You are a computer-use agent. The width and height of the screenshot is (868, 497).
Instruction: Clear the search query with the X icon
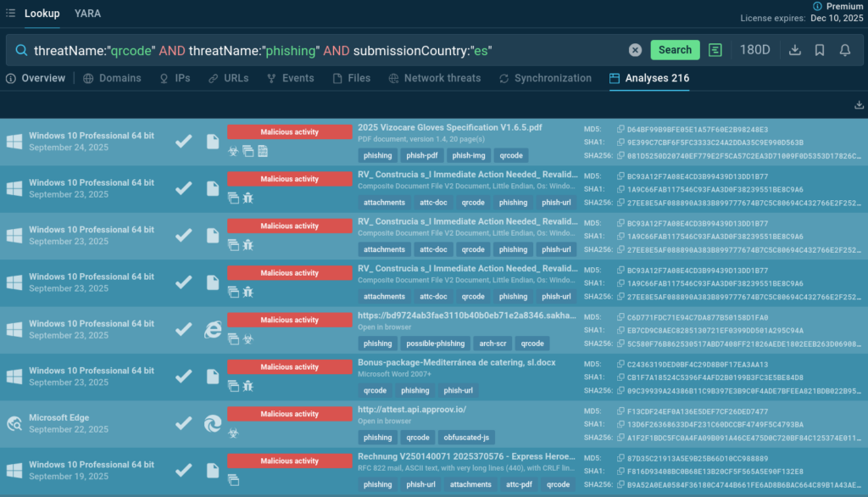[x=635, y=50]
